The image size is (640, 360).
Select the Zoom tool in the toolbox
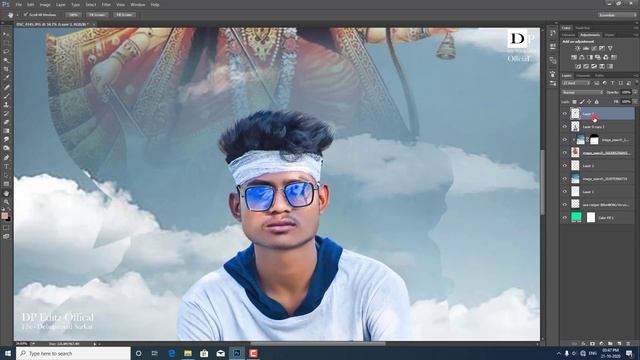6,202
